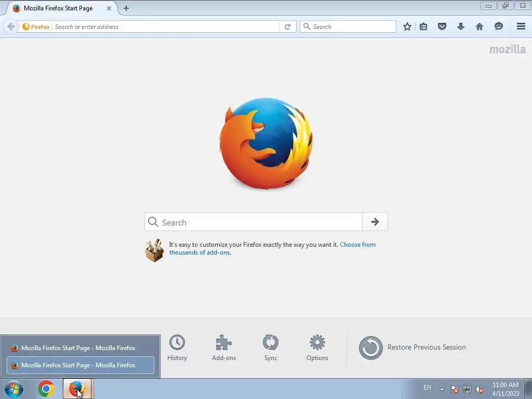Select first Firefox window in taskbar list
The width and height of the screenshot is (532, 399).
pyautogui.click(x=81, y=348)
